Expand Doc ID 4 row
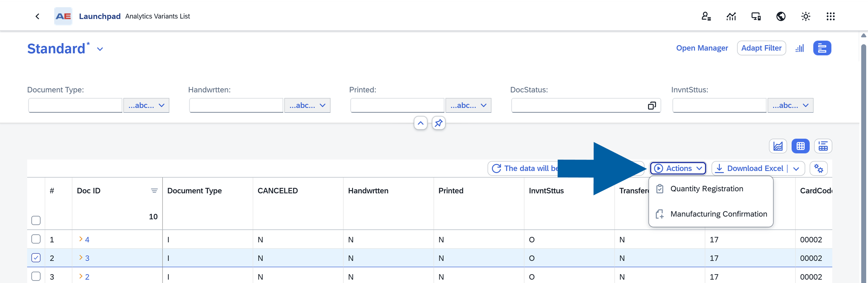Image resolution: width=868 pixels, height=283 pixels. pyautogui.click(x=81, y=239)
